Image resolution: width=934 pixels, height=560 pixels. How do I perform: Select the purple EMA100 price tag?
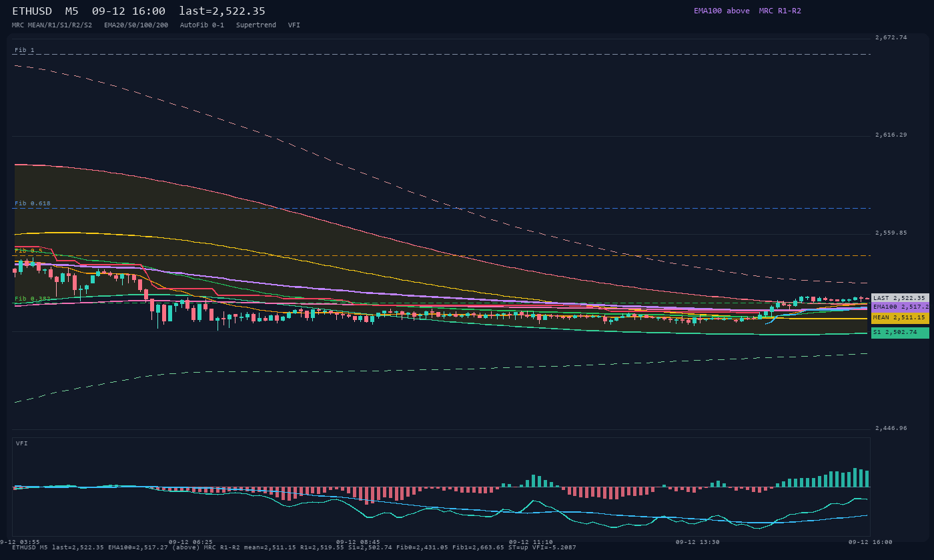tap(900, 307)
